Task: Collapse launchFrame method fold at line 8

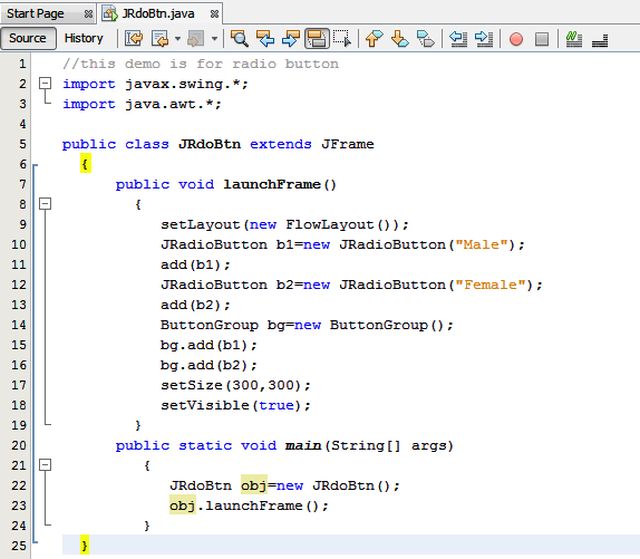Action: [x=45, y=204]
